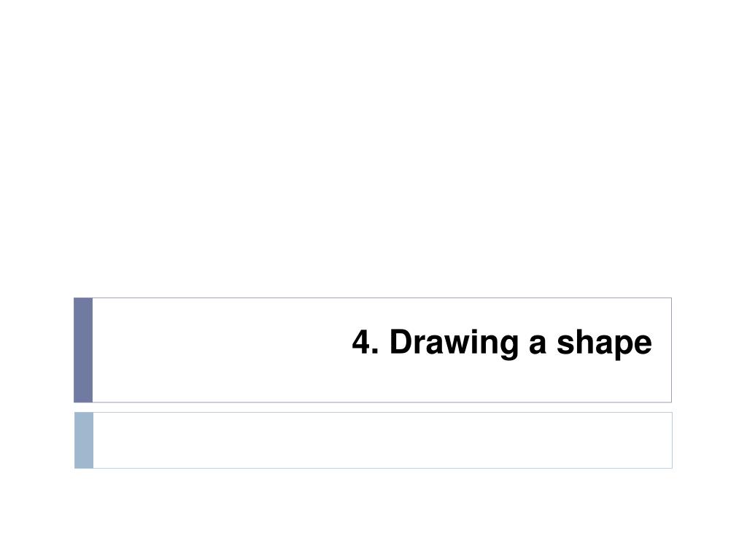Click the letter 'D' of 'Drawing'
This screenshot has height=560, width=747.
(x=401, y=341)
